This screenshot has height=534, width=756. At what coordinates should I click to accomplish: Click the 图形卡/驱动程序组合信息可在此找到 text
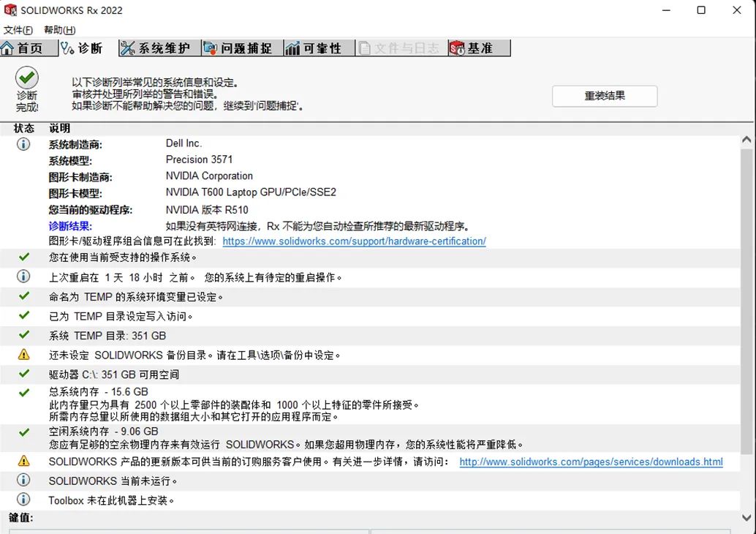click(x=132, y=241)
